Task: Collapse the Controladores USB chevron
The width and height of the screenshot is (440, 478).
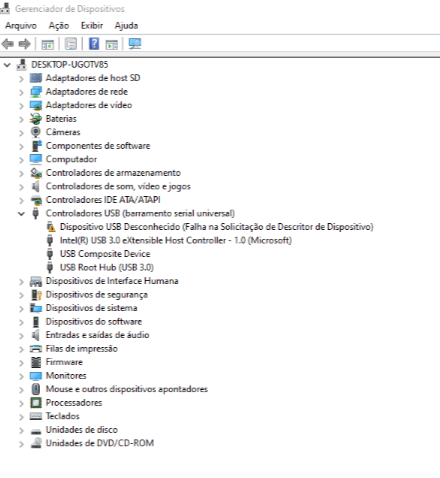Action: click(21, 214)
